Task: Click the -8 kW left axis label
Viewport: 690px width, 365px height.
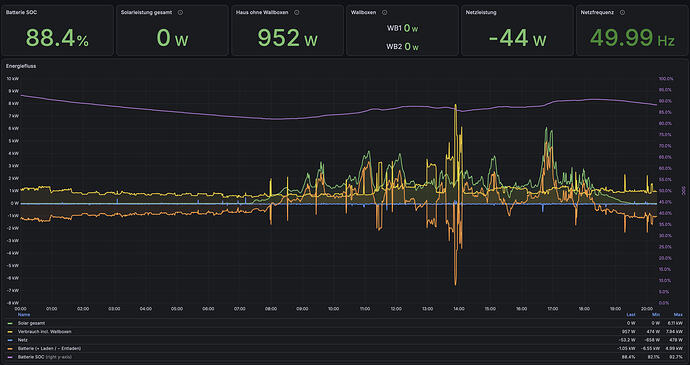Action: coord(13,303)
